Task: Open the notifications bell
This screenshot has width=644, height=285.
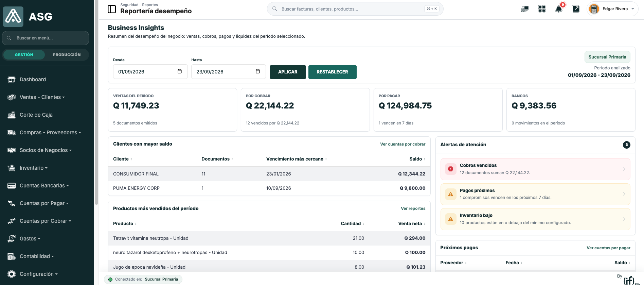Action: (558, 9)
